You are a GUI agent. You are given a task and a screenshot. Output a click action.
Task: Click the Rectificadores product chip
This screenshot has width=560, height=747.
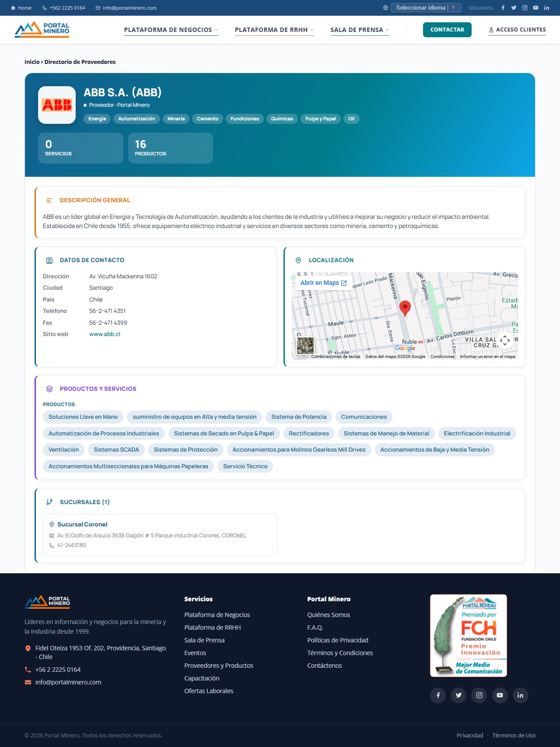pos(309,434)
